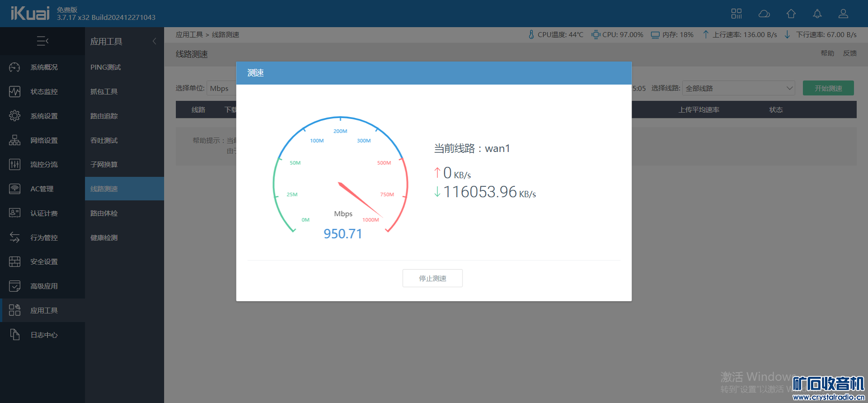Click the 系统概况 dashboard icon
This screenshot has height=403, width=868.
[x=14, y=67]
